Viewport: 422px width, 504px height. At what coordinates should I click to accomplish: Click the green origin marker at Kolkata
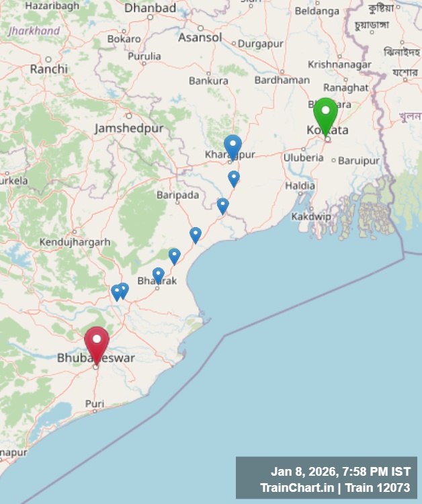326,116
